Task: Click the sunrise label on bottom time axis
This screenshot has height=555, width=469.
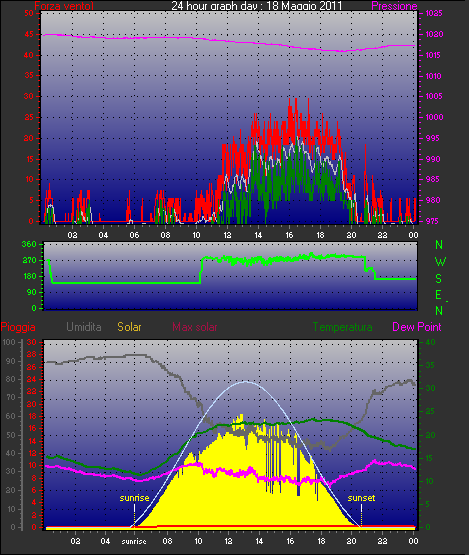Action: click(134, 541)
